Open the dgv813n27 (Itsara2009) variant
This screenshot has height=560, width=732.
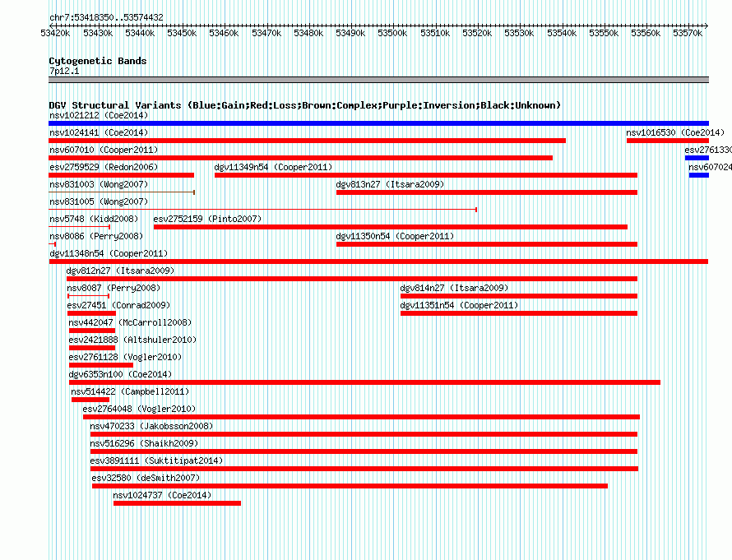coord(390,184)
